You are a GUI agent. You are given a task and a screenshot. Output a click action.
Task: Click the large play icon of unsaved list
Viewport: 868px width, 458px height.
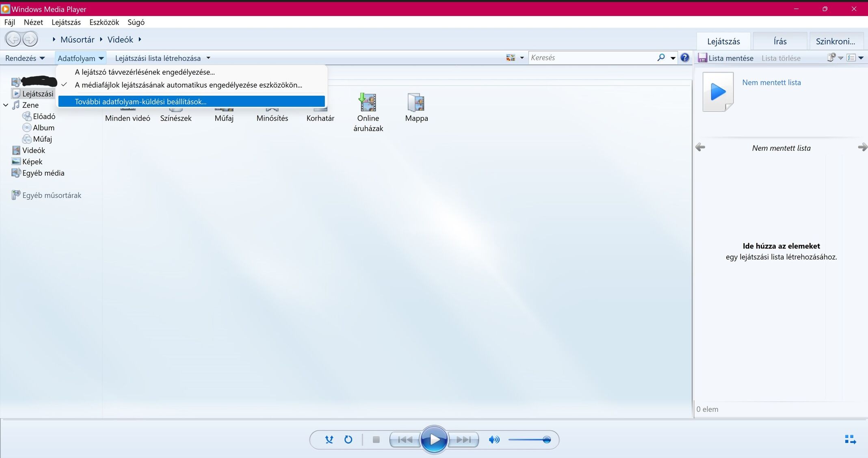pos(718,92)
